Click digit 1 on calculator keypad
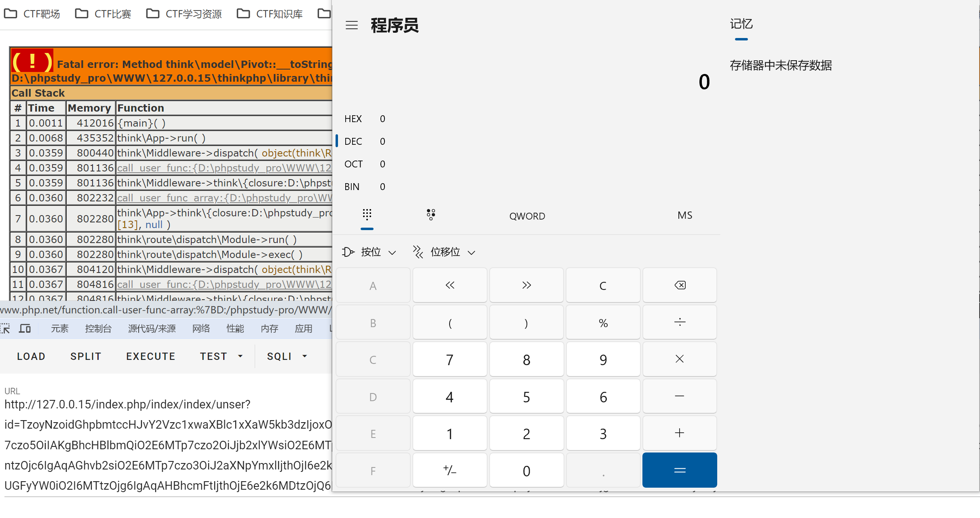980x518 pixels. tap(450, 433)
